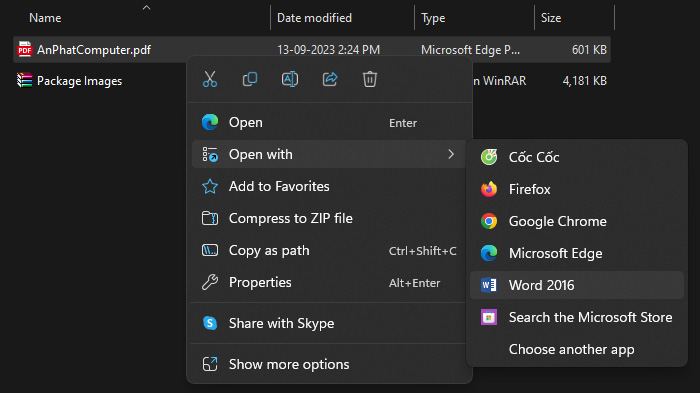Compress to ZIP file
Screen dimensions: 700x393
point(329,218)
